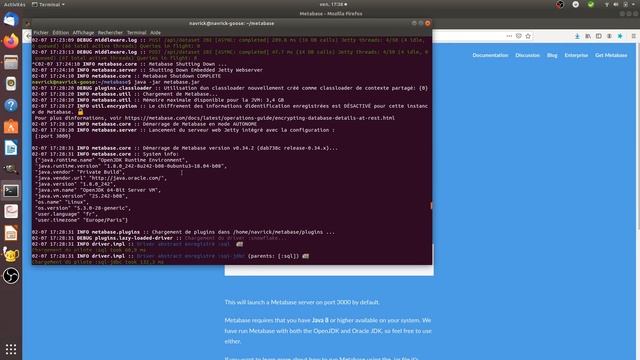Click the Get Metabase link
The width and height of the screenshot is (640, 360).
(611, 55)
